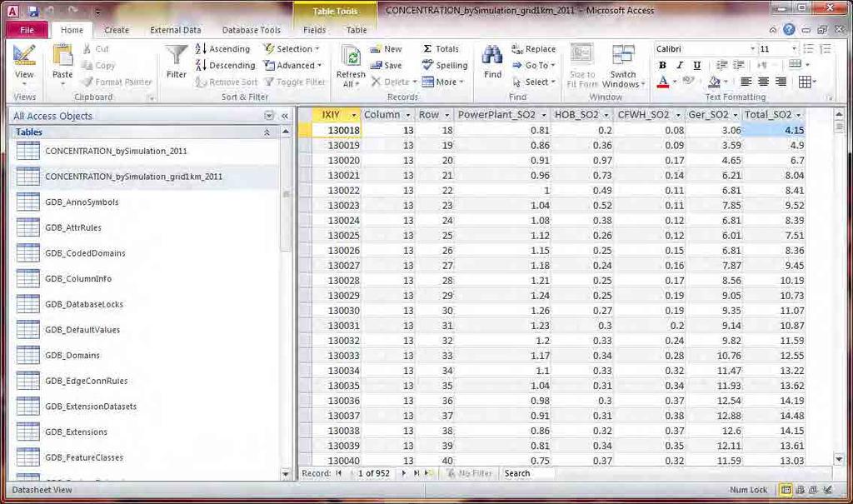Open All Access Objects menu arrow

pos(269,116)
